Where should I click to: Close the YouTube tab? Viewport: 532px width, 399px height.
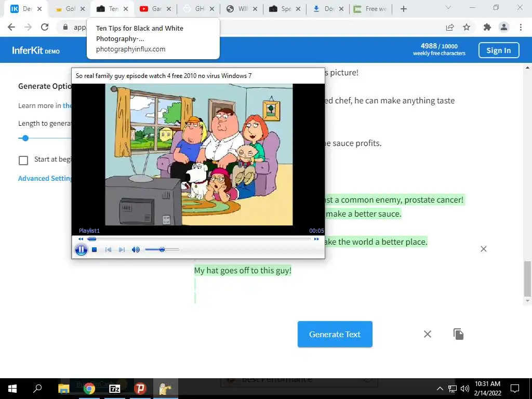169,9
